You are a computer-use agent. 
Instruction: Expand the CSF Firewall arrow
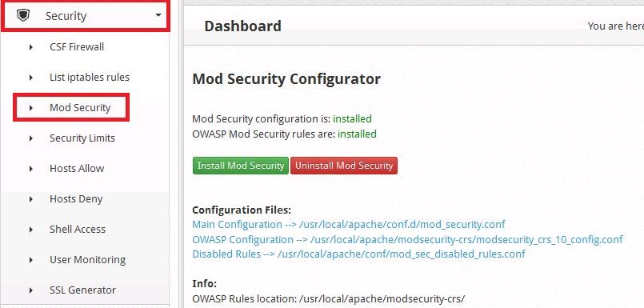click(31, 47)
